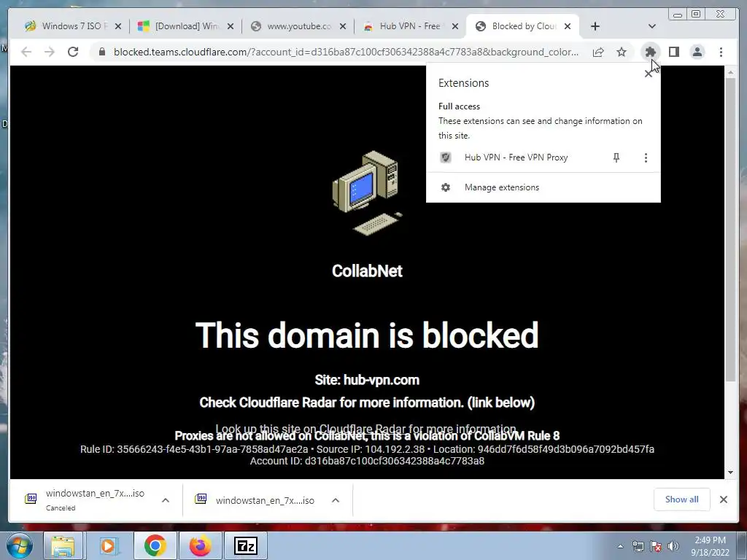
Task: Click the address bar URL
Action: tap(346, 52)
